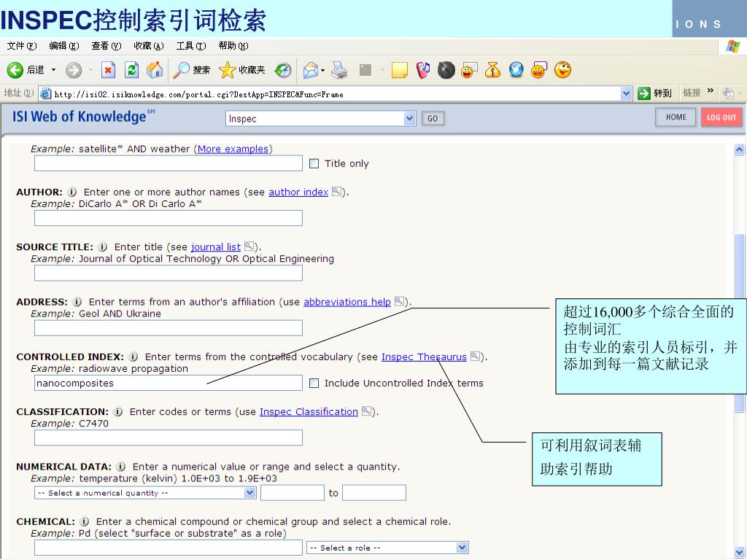747x560 pixels.
Task: Click the Mail envelope toolbar icon
Action: tap(311, 71)
